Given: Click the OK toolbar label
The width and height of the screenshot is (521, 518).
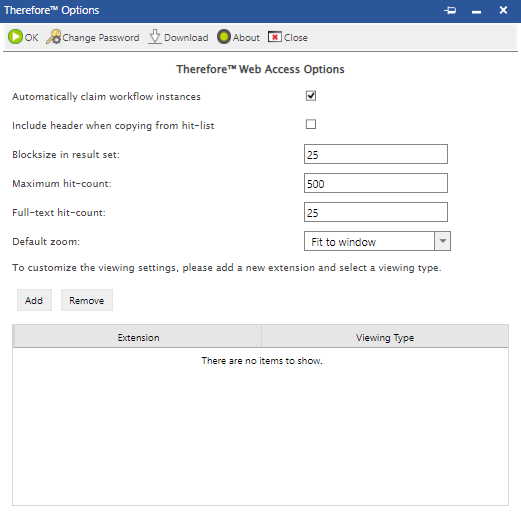Looking at the screenshot, I should [x=31, y=38].
